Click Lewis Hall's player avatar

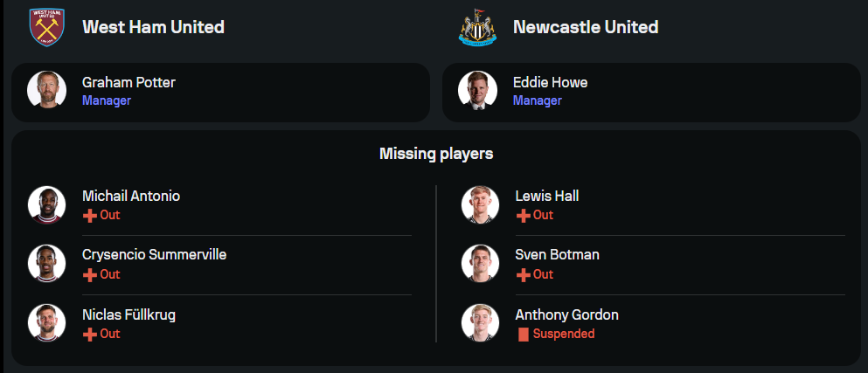(480, 204)
